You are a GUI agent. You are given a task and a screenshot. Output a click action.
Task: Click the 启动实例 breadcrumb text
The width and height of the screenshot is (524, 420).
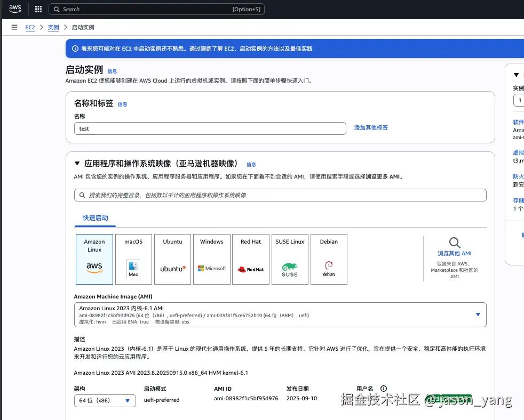pyautogui.click(x=83, y=27)
